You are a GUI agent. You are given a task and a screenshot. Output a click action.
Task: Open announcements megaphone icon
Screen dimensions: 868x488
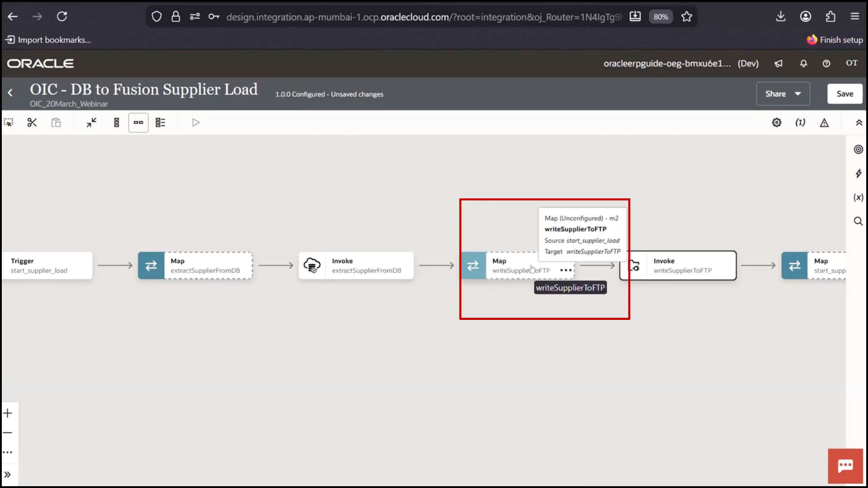778,63
